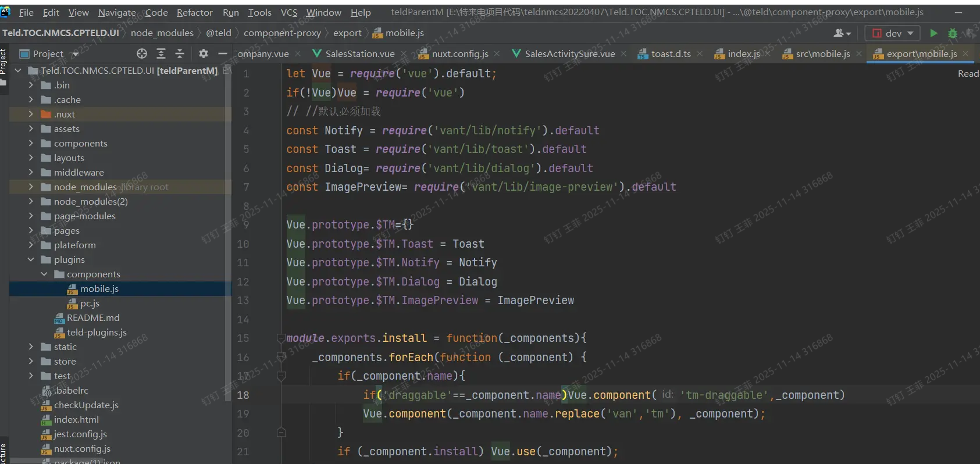This screenshot has height=464, width=980.
Task: Switch to the nuxt.config.js editor tab
Action: 459,53
